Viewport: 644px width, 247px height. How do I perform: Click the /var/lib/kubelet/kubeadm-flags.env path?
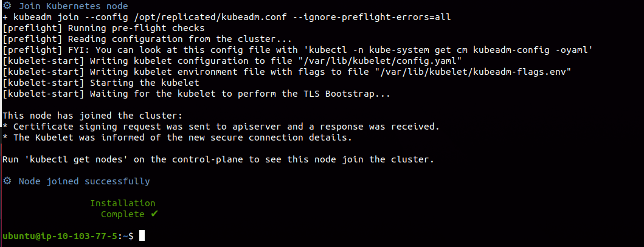pyautogui.click(x=473, y=72)
